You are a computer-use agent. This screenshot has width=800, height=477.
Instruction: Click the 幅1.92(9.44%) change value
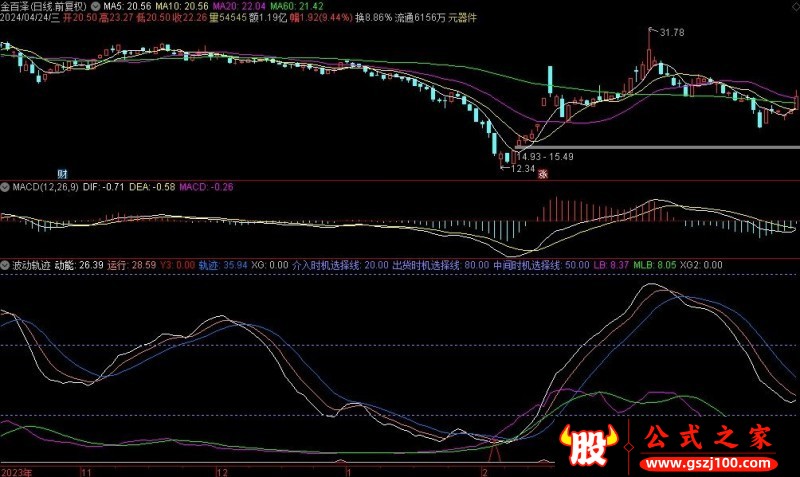321,18
